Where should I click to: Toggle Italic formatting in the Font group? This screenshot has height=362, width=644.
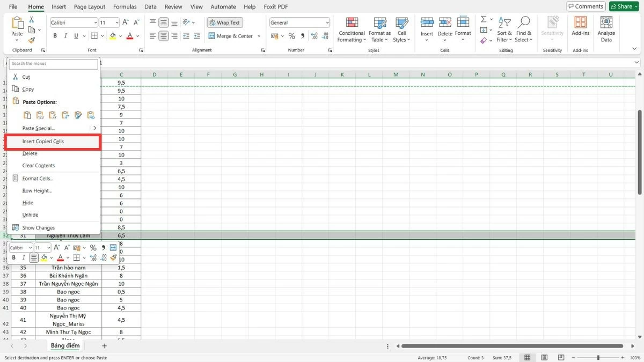(65, 35)
